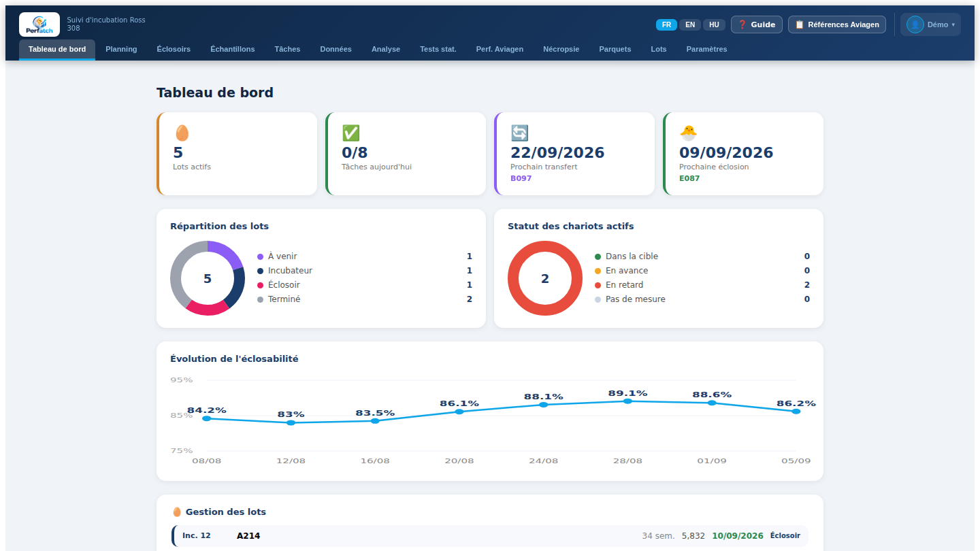Click the Dans la cible legend entry
Viewport: 980px width, 551px height.
click(x=702, y=256)
